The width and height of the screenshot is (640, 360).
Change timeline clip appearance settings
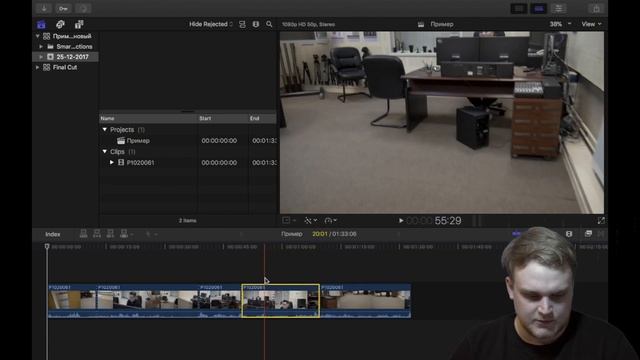point(569,234)
